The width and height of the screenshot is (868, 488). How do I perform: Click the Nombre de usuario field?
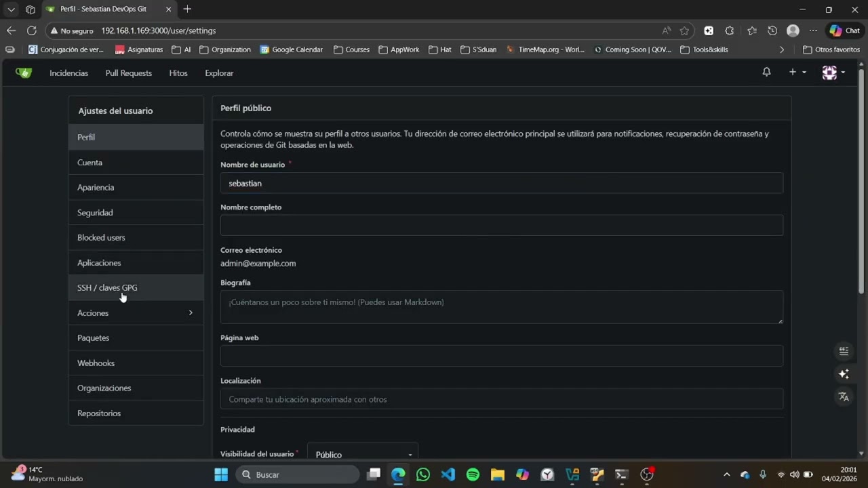pyautogui.click(x=502, y=183)
